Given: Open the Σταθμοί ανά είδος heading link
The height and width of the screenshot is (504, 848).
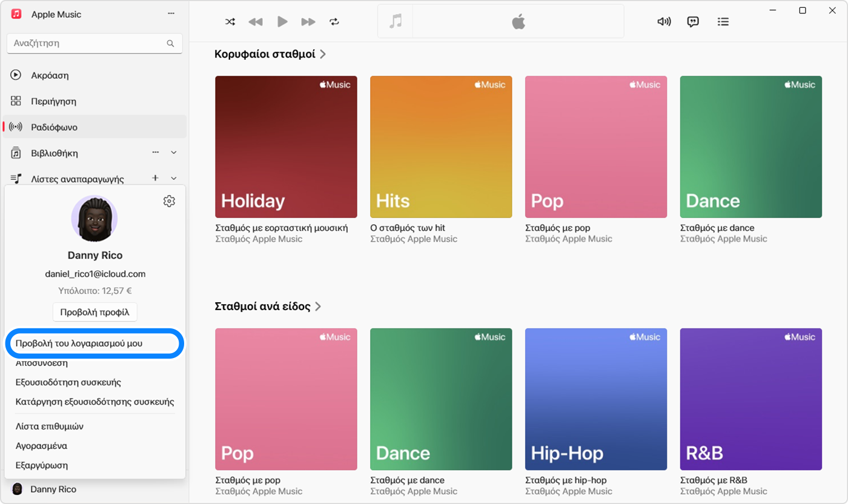Looking at the screenshot, I should click(262, 307).
